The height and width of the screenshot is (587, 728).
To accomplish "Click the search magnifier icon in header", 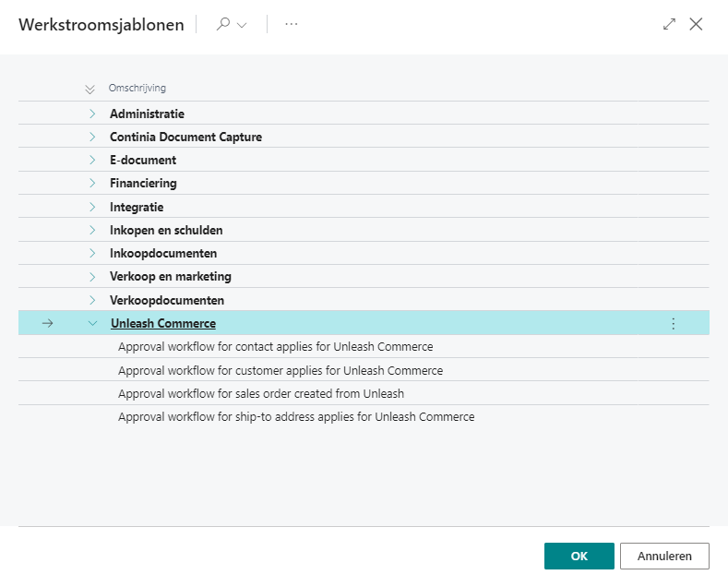I will pyautogui.click(x=222, y=25).
